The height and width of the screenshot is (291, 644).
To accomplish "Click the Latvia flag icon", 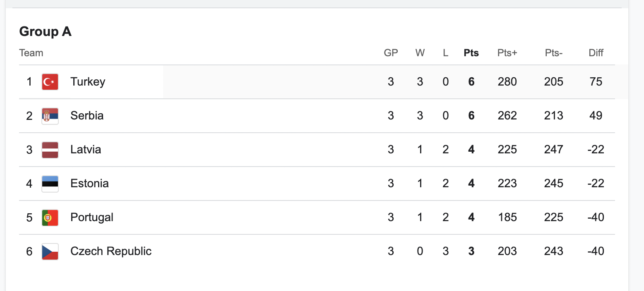I will point(50,150).
